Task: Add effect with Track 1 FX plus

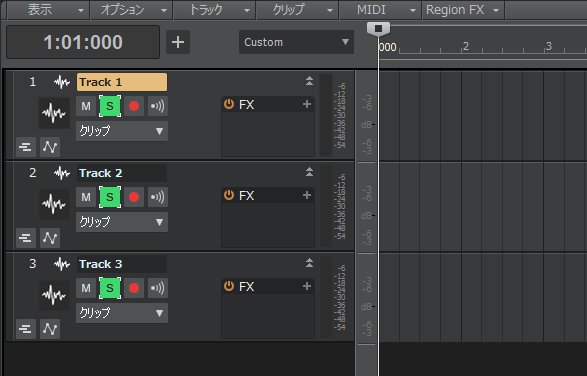Action: click(307, 104)
